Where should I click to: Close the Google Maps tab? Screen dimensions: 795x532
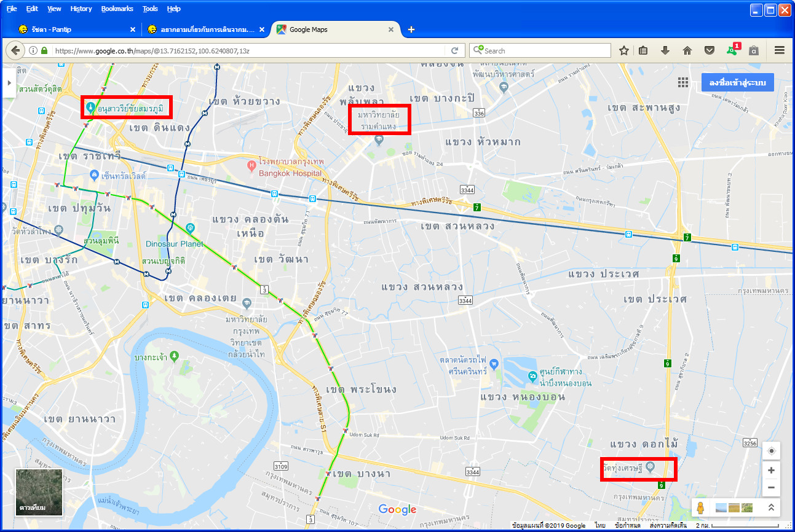coord(390,29)
